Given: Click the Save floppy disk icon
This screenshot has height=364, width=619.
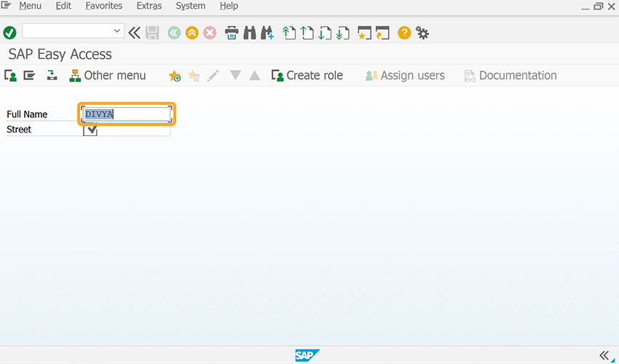Looking at the screenshot, I should coord(152,33).
